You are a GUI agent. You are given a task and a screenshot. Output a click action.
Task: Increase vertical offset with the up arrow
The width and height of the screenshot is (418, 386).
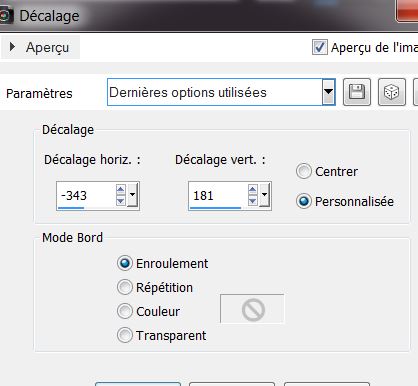(253, 190)
